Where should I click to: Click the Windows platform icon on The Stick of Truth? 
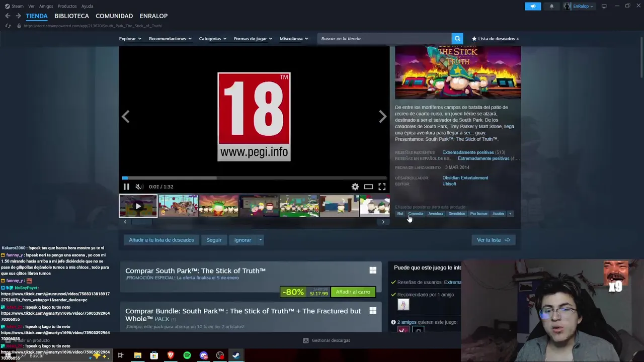click(x=373, y=270)
